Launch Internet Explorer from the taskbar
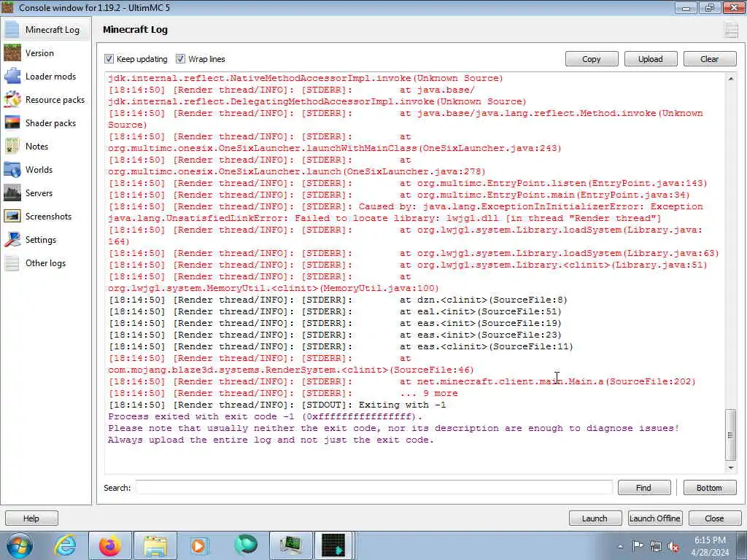747x560 pixels. pyautogui.click(x=65, y=545)
